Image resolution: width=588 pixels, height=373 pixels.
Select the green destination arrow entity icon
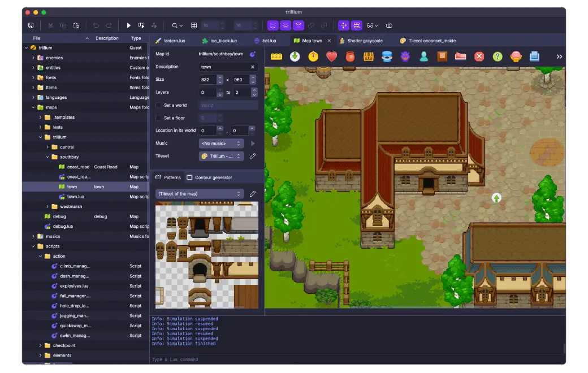pos(295,57)
